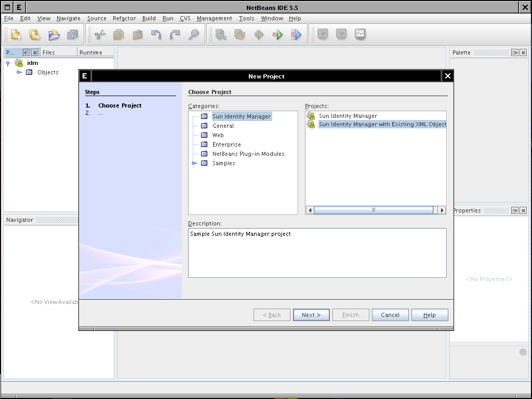Select the Sun Identity Manager project type

point(348,116)
